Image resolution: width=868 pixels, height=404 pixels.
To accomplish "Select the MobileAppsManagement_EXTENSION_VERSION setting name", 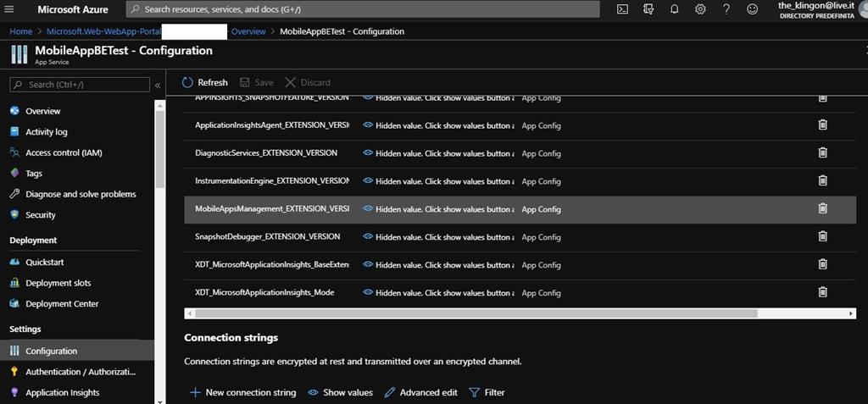I will (x=272, y=208).
